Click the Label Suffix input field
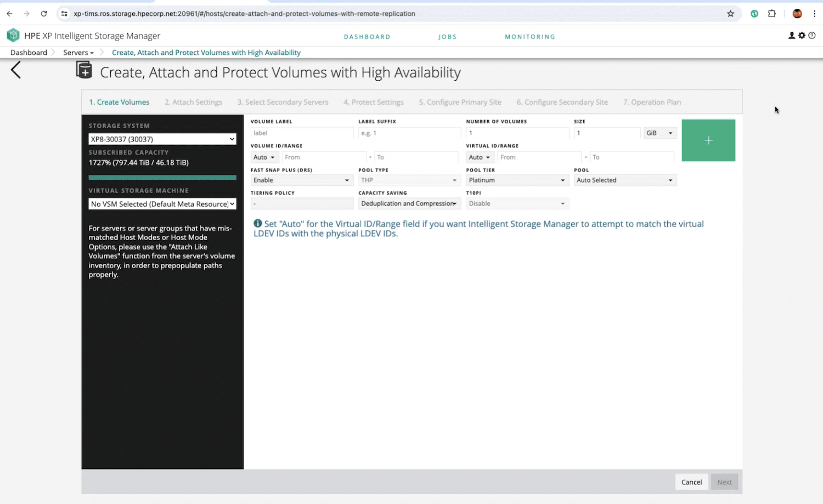 click(x=409, y=133)
